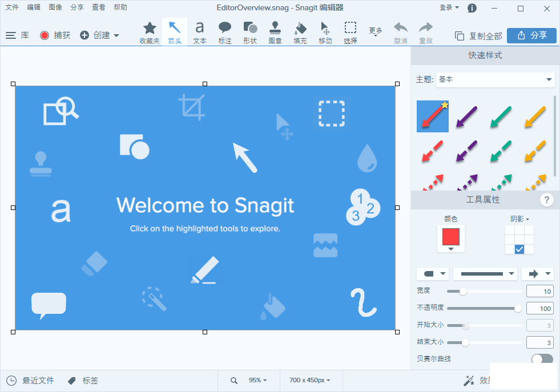560x392 pixels.
Task: Click the Undo (撤消) arrow
Action: (x=401, y=32)
